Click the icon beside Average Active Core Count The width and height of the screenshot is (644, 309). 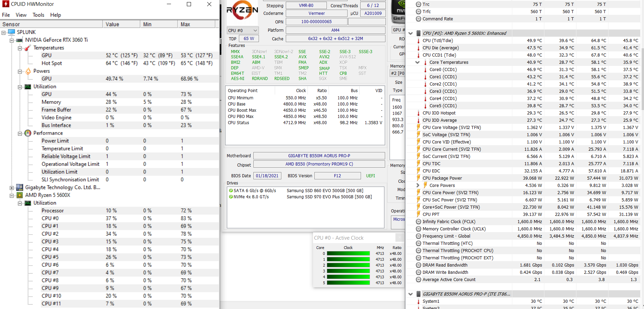click(419, 280)
